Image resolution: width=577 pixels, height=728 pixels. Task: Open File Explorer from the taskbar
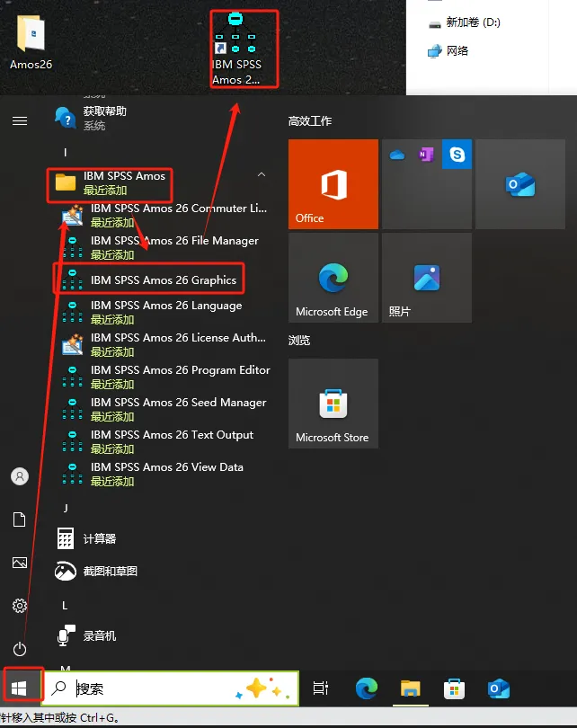click(411, 688)
